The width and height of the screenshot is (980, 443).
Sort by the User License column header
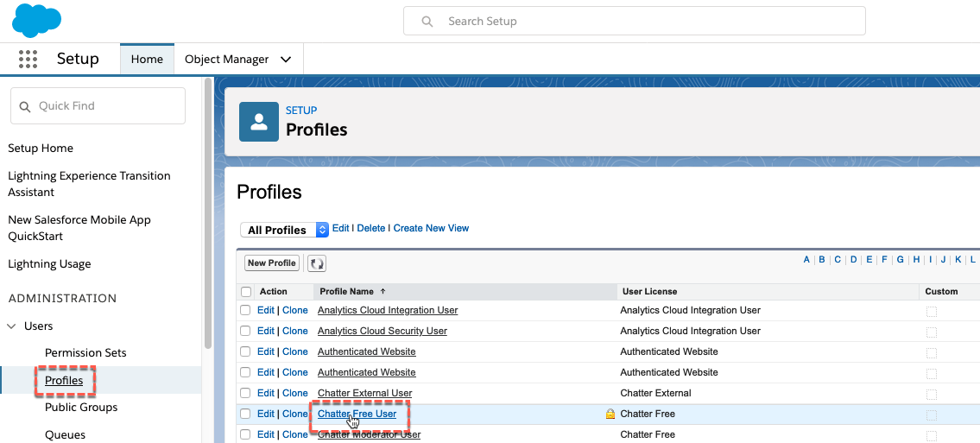tap(648, 292)
